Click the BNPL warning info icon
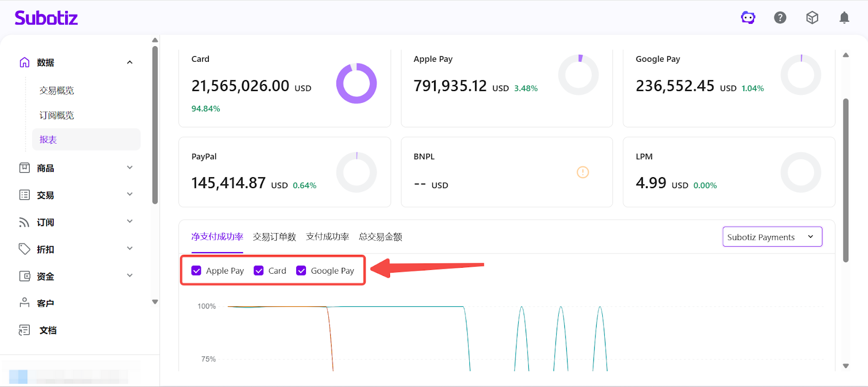Image resolution: width=868 pixels, height=387 pixels. [583, 172]
